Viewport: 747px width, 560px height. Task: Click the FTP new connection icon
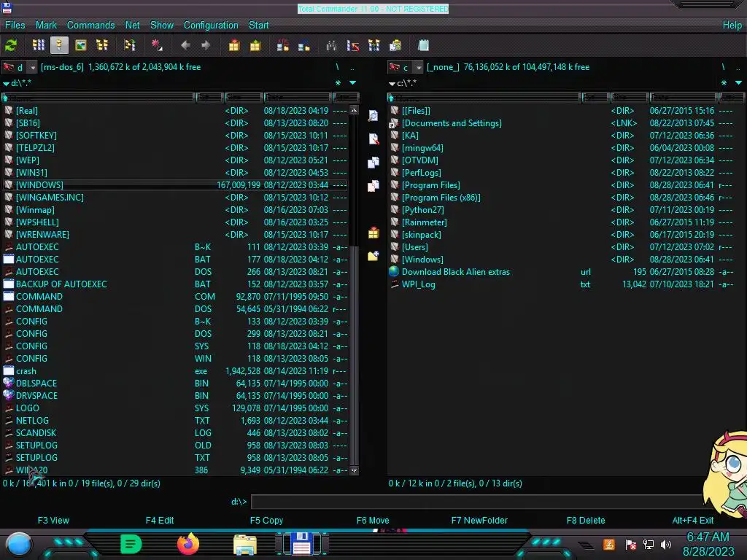pos(304,46)
